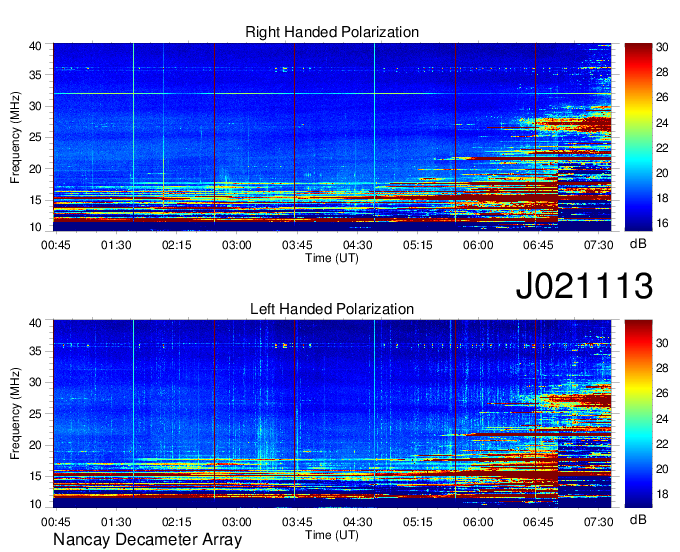This screenshot has height=552, width=680.
Task: Click "Time (UT)" label under Left Handed plot
Action: [332, 535]
